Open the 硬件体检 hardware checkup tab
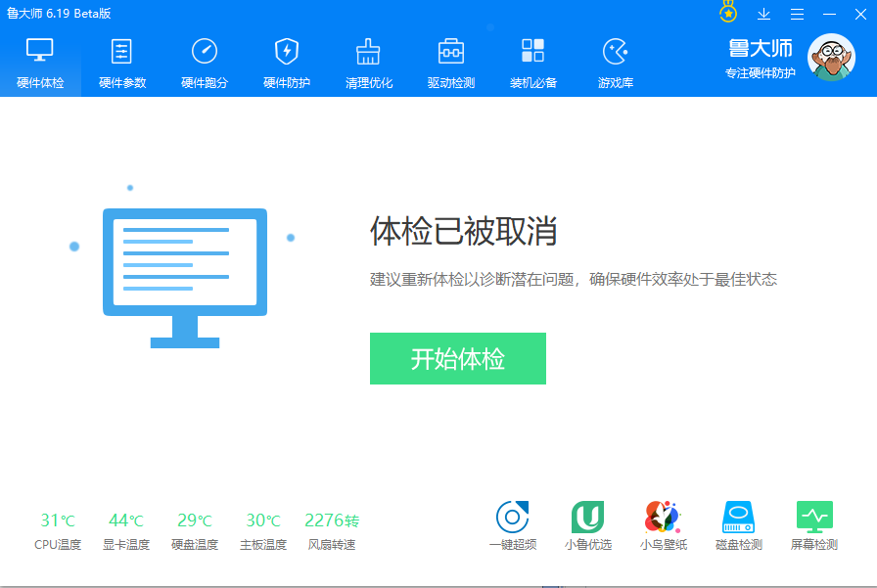 40,64
